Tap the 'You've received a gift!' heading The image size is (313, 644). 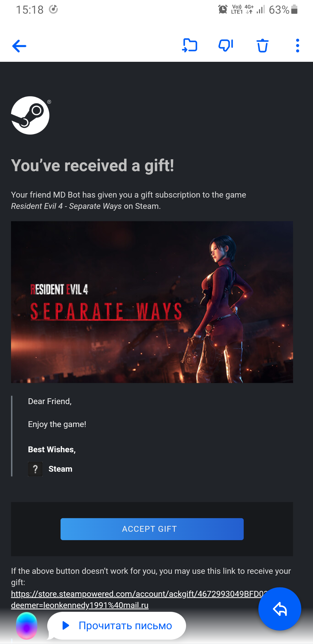point(92,165)
